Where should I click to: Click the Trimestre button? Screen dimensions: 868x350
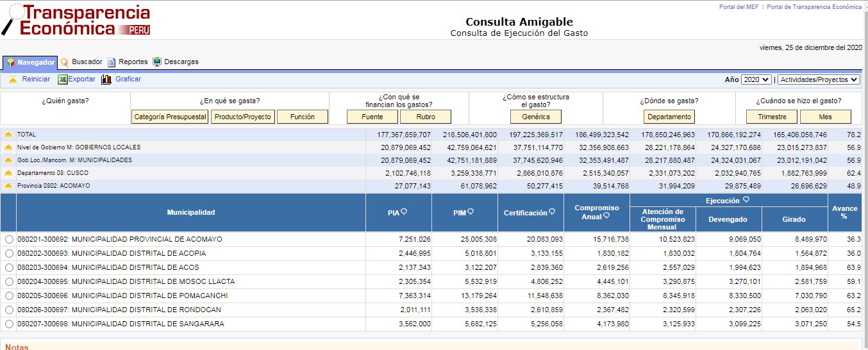pos(771,117)
